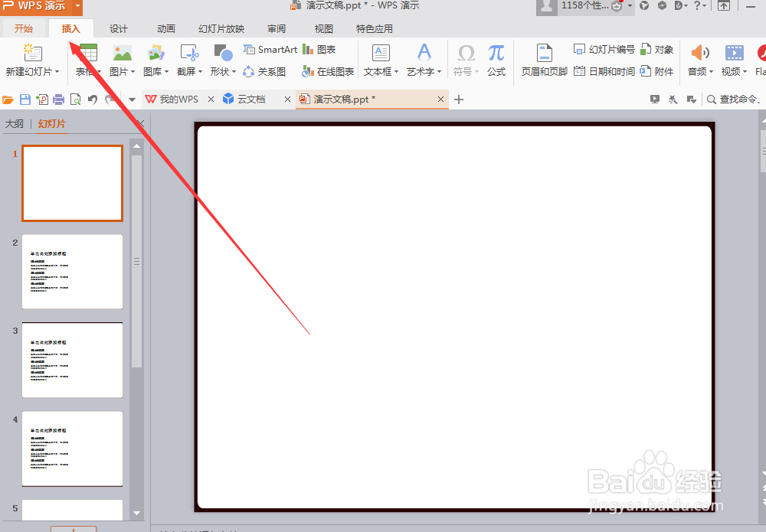766x532 pixels.
Task: Insert Video (视频) icon
Action: 735,53
